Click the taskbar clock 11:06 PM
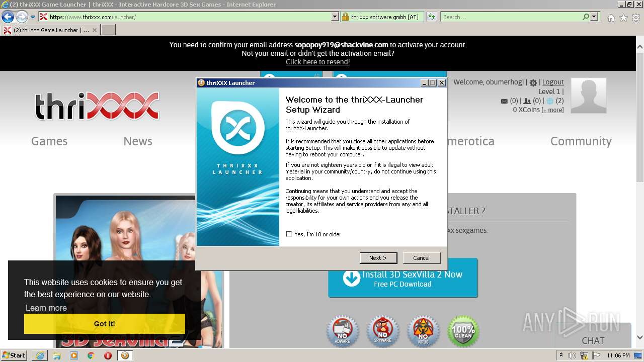Image resolution: width=644 pixels, height=362 pixels. tap(618, 355)
